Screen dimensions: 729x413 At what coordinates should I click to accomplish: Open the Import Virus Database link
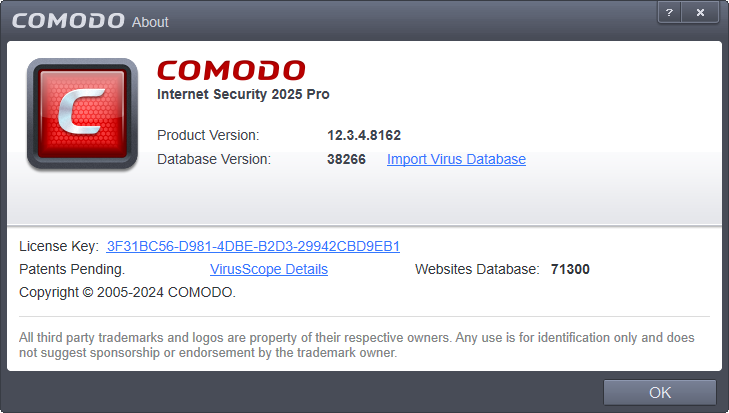456,159
